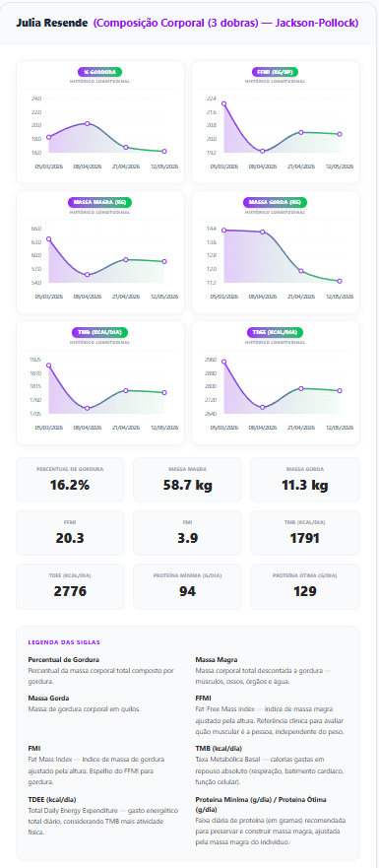Click the Massa Magra (kg) chart badge
Image resolution: width=379 pixels, height=868 pixels.
(99, 202)
